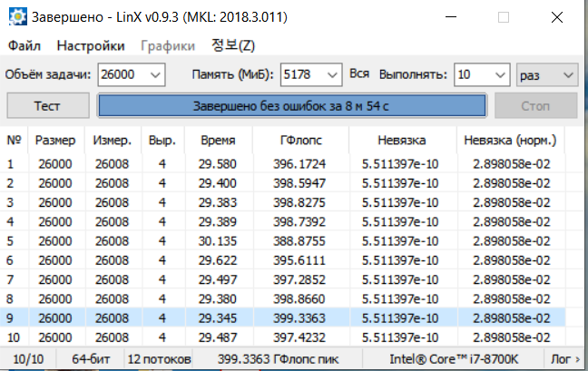Open the Файл menu
Viewport: 588px width, 371px height.
24,45
